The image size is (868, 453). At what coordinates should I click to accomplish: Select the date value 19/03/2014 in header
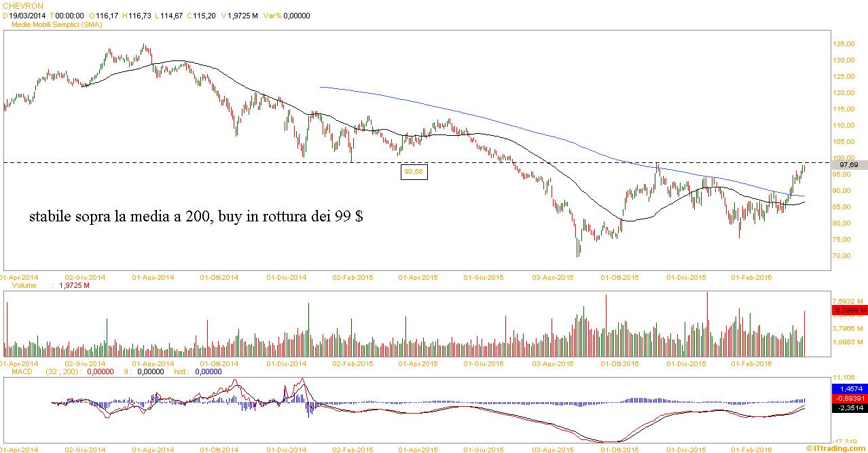coord(28,15)
